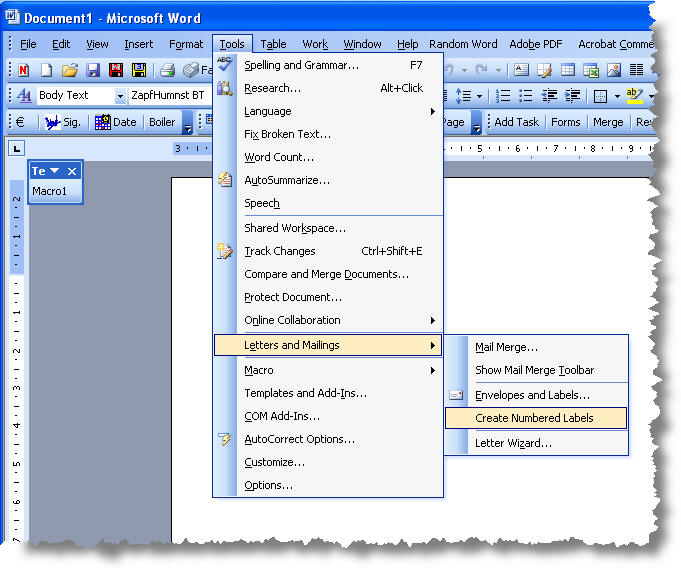Image resolution: width=681 pixels, height=568 pixels.
Task: Open the Border style dropdown arrow
Action: (x=617, y=96)
